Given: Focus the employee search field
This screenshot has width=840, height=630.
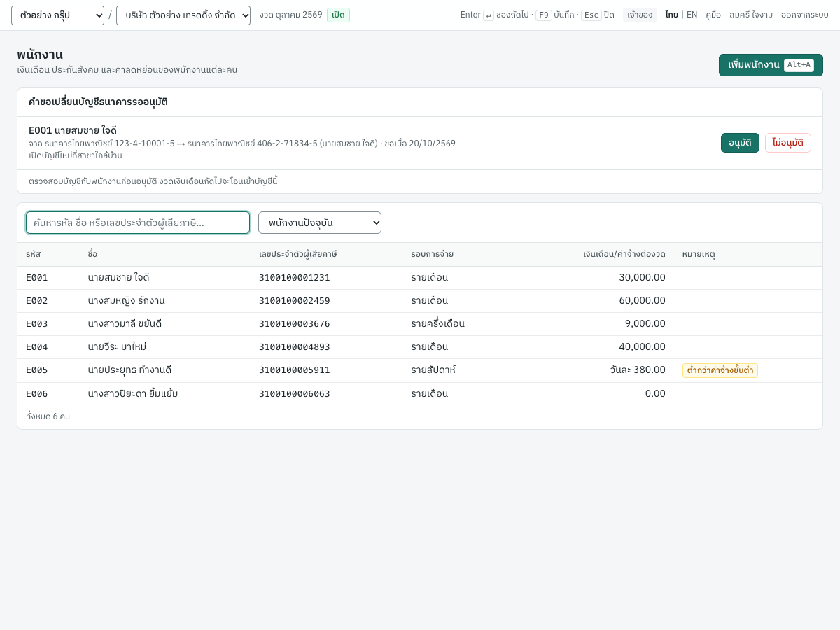Looking at the screenshot, I should pos(138,223).
